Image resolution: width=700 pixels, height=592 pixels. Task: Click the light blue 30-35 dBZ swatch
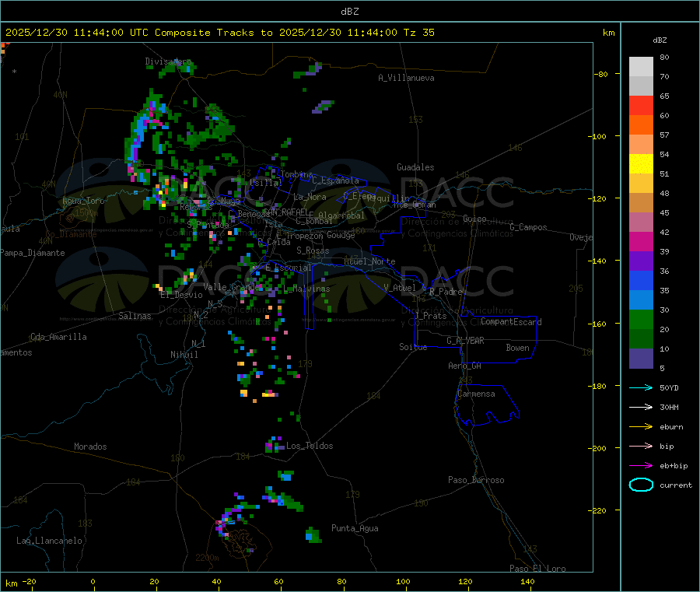641,300
